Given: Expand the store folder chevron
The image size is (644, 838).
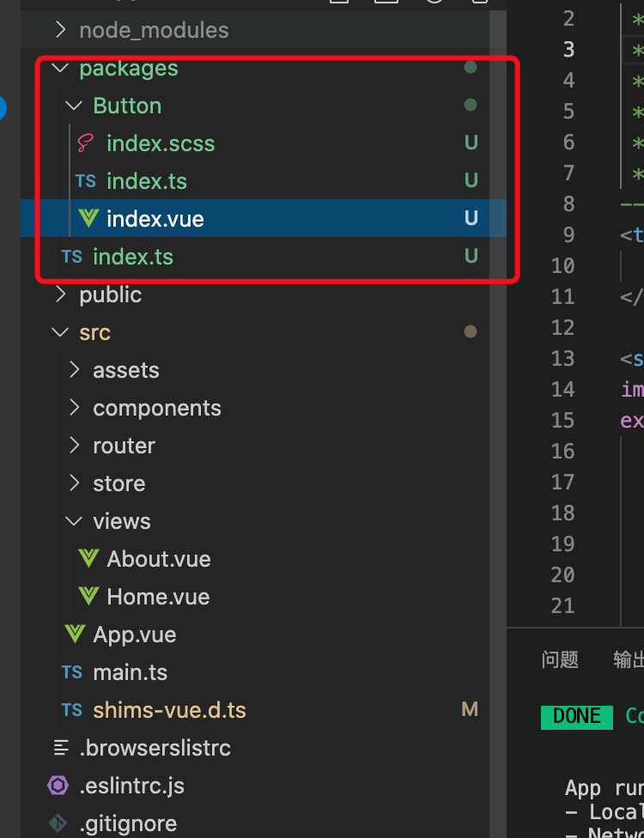Looking at the screenshot, I should tap(75, 483).
